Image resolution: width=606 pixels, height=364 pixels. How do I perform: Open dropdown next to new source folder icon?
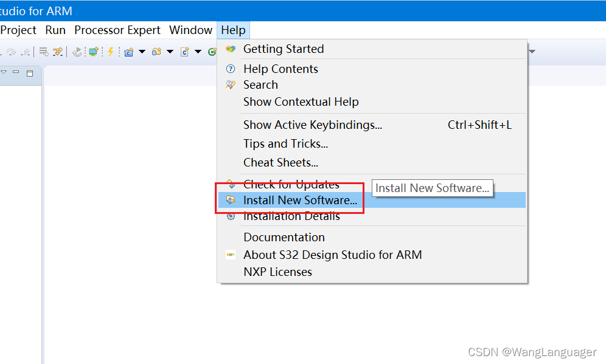click(170, 52)
